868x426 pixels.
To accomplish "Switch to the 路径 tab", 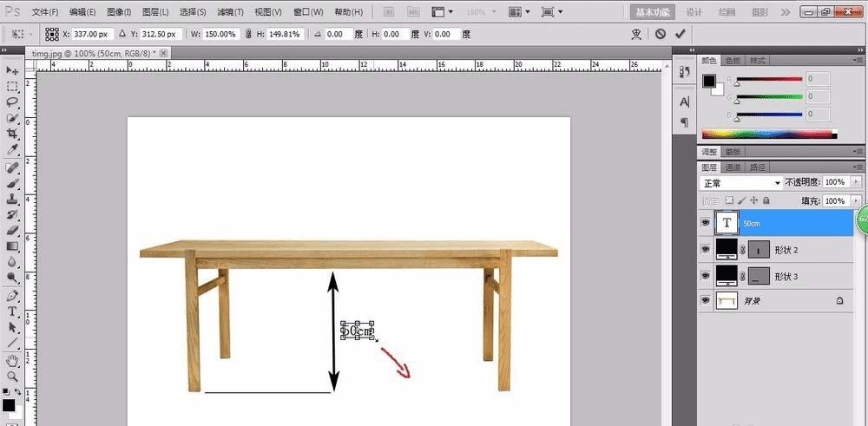I will click(757, 167).
